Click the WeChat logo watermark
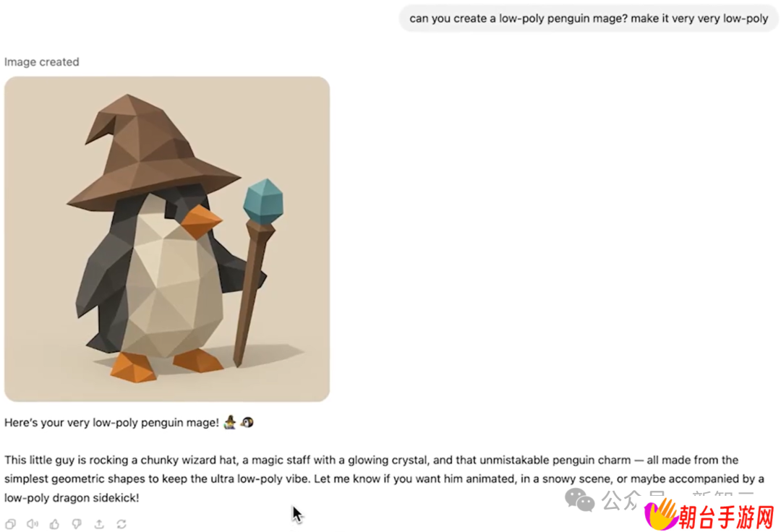The height and width of the screenshot is (532, 781). (580, 499)
